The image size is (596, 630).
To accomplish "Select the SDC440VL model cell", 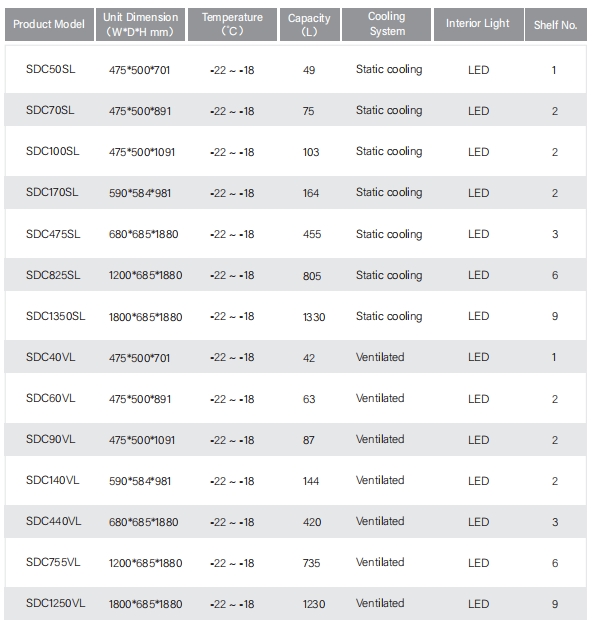I will (53, 521).
